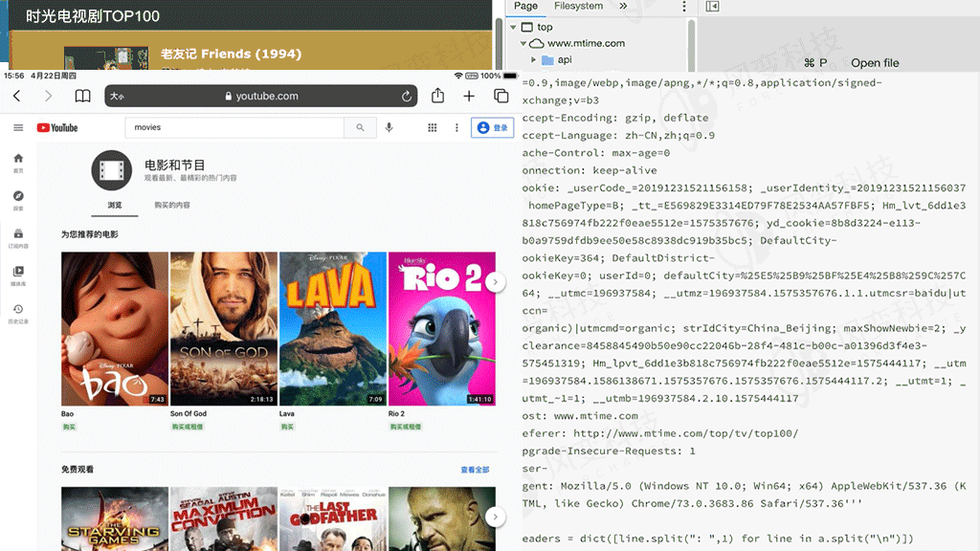This screenshot has width=980, height=551.
Task: Click 时光电视剧TOP100 heading
Action: coord(93,16)
